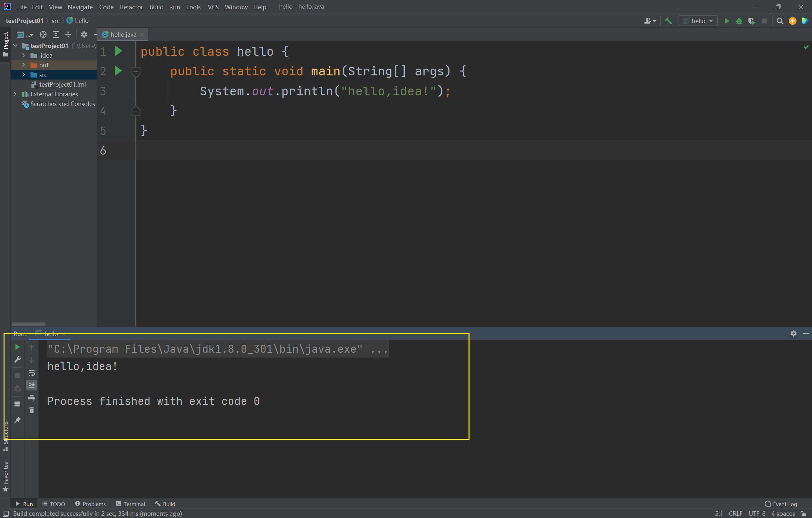Click the locate/select opened file crosshair icon
The height and width of the screenshot is (518, 812).
coord(43,34)
